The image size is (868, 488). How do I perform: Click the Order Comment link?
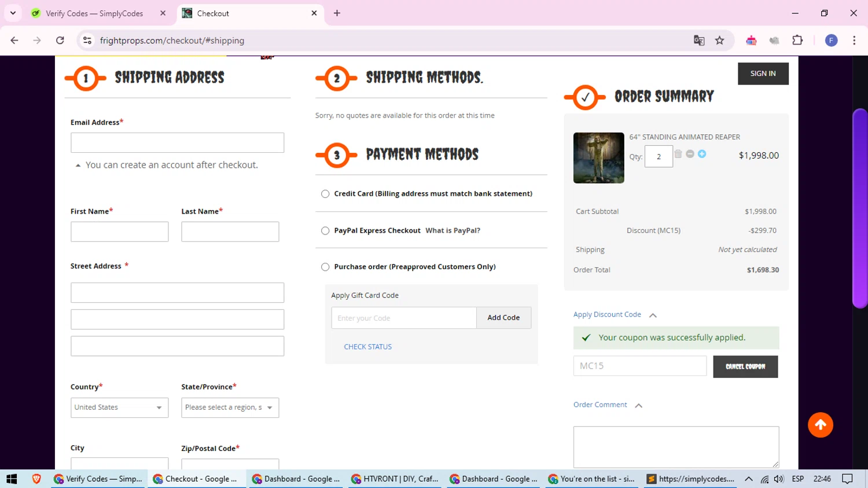(600, 405)
